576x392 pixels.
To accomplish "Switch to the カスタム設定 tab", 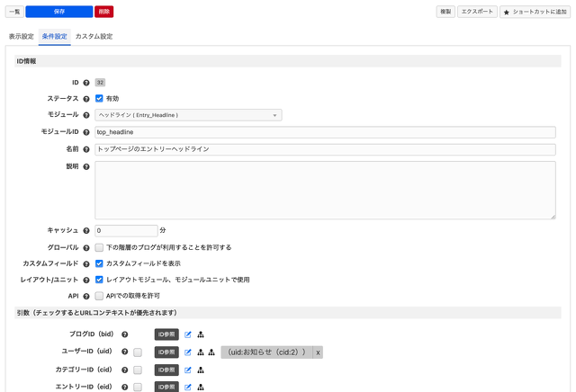I will [x=94, y=37].
